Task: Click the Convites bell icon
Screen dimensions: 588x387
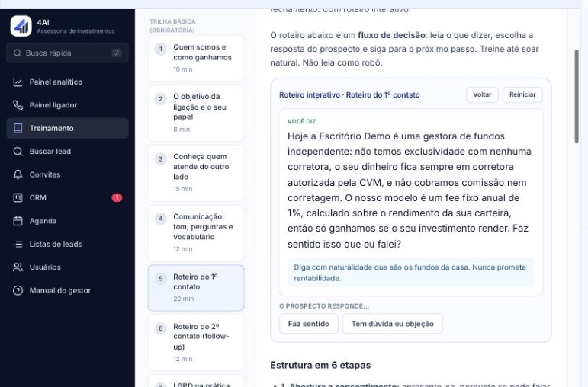Action: click(x=18, y=174)
